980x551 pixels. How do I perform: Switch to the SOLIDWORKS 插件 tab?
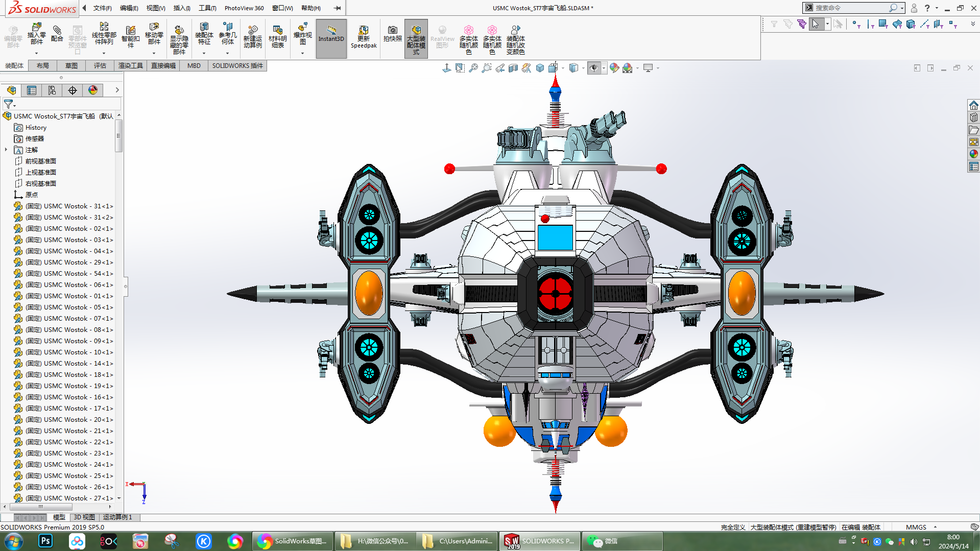237,65
